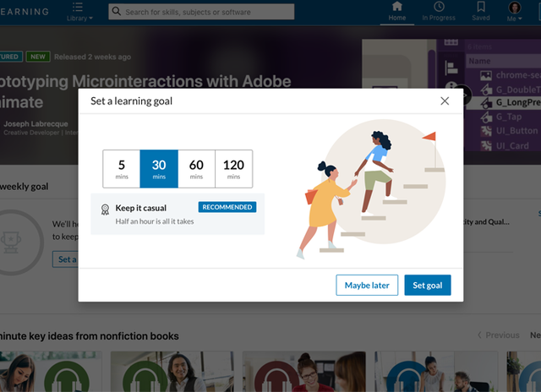Viewport: 541px width, 392px height.
Task: Click the In Progress clock icon
Action: coord(439,6)
